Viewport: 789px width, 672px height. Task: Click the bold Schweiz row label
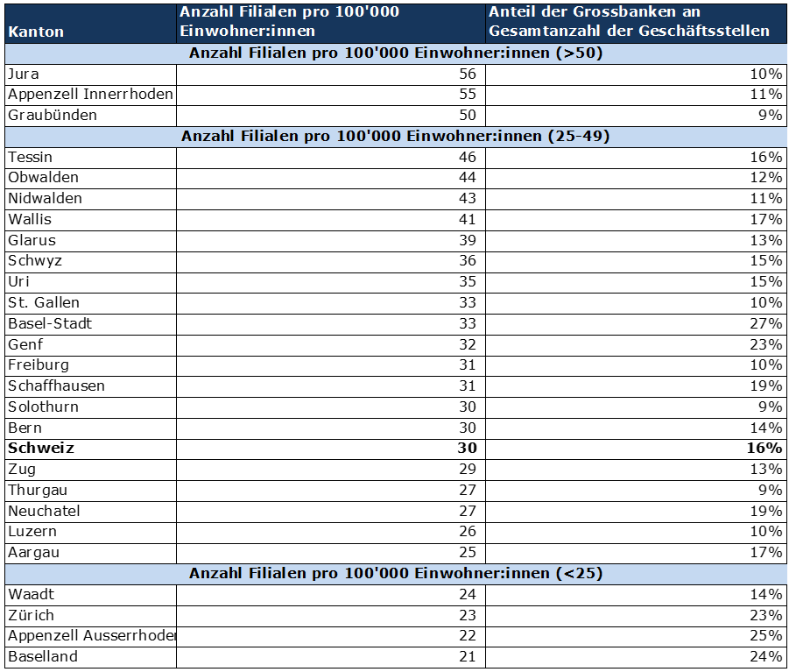point(41,449)
